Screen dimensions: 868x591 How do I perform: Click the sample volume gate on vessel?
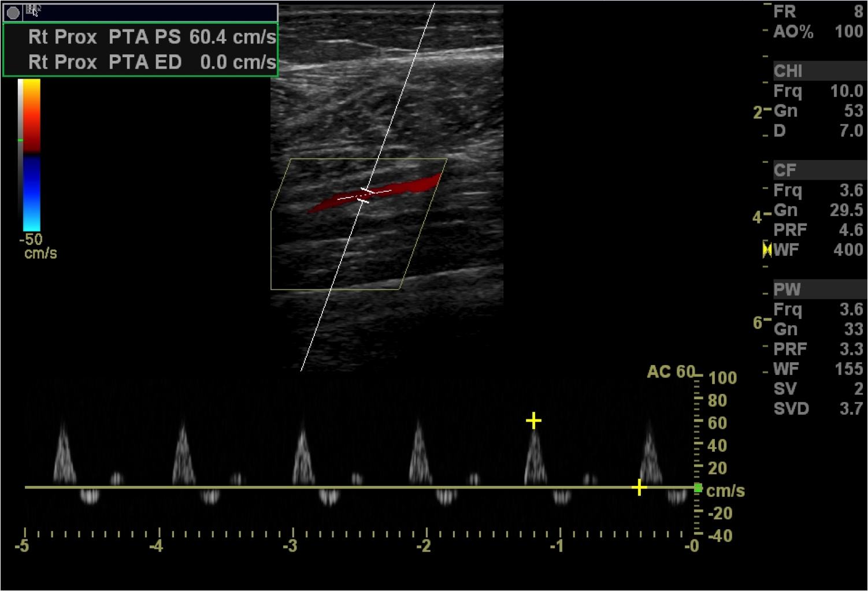(365, 195)
